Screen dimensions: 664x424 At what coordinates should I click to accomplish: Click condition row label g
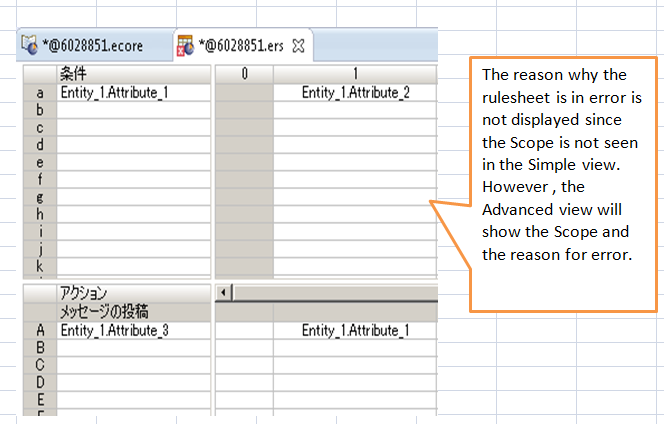pos(40,197)
